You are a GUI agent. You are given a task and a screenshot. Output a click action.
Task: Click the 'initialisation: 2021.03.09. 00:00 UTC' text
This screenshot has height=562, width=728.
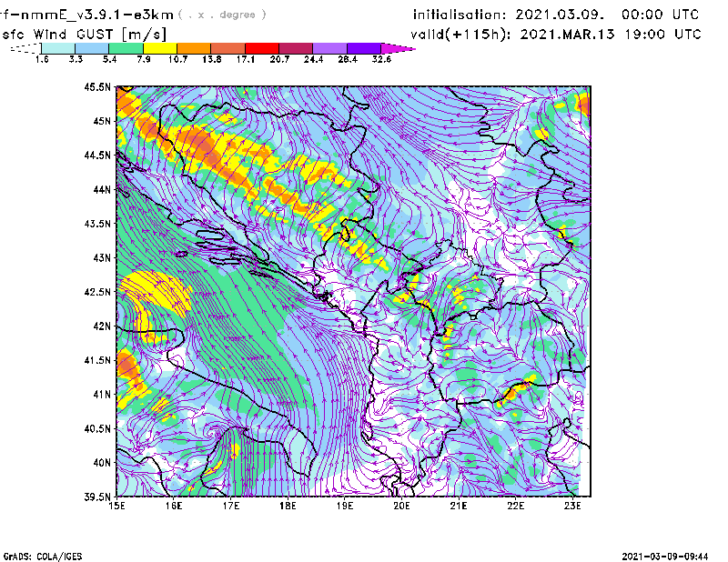pyautogui.click(x=556, y=15)
